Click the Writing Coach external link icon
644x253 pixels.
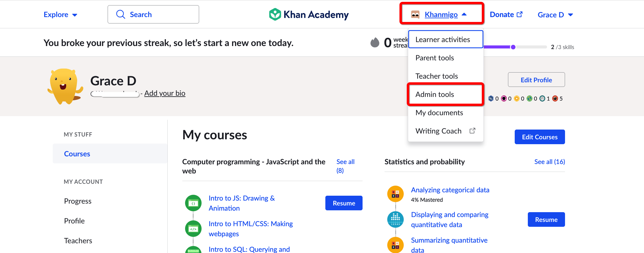(472, 131)
